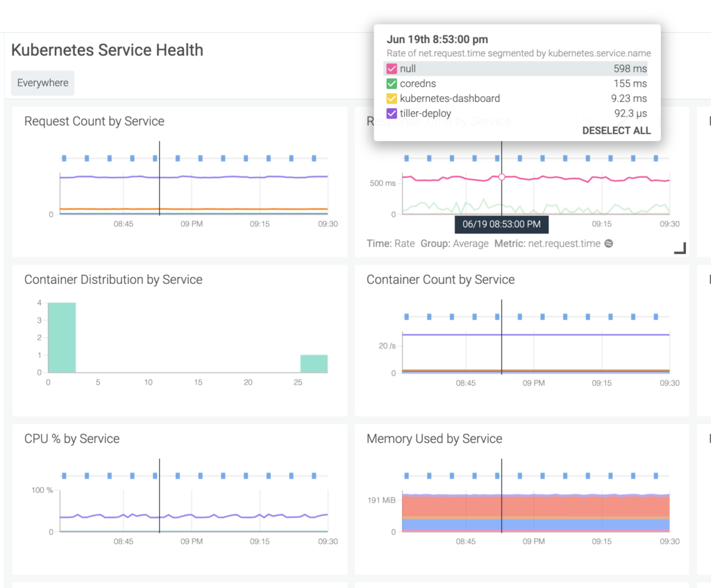This screenshot has height=588, width=711.
Task: Click the resize handle on Response Time panel
Action: point(680,249)
